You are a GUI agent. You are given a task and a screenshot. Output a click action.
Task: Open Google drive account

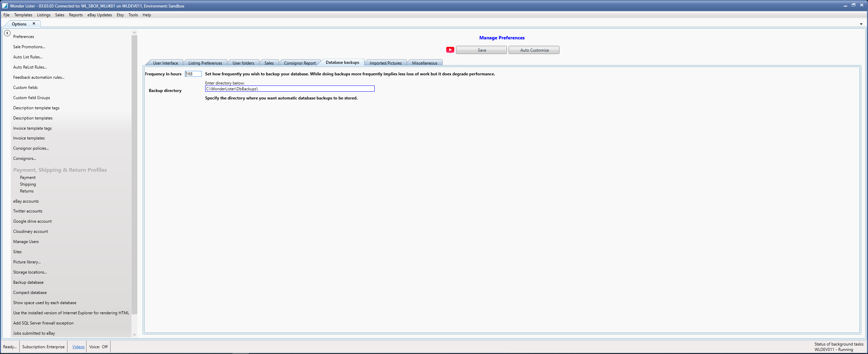[33, 221]
